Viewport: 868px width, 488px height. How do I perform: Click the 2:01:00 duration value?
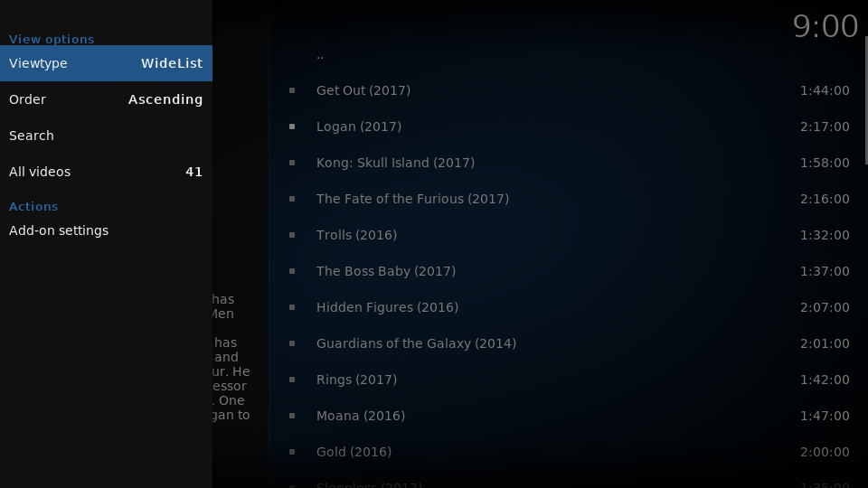[825, 343]
